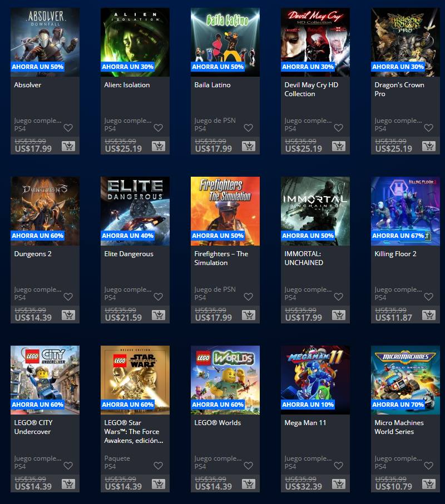Toggle wishlist heart for Dungeons 2
The image size is (445, 504).
(68, 297)
